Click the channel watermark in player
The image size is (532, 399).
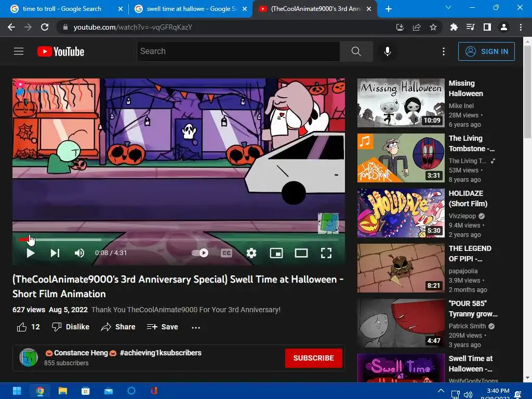(x=328, y=223)
